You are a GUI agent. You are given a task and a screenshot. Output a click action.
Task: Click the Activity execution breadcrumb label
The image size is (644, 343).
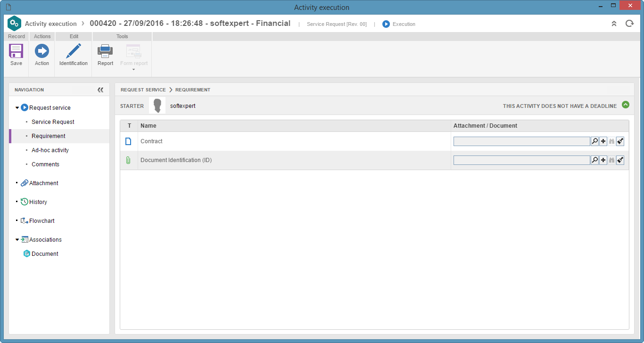pos(51,24)
